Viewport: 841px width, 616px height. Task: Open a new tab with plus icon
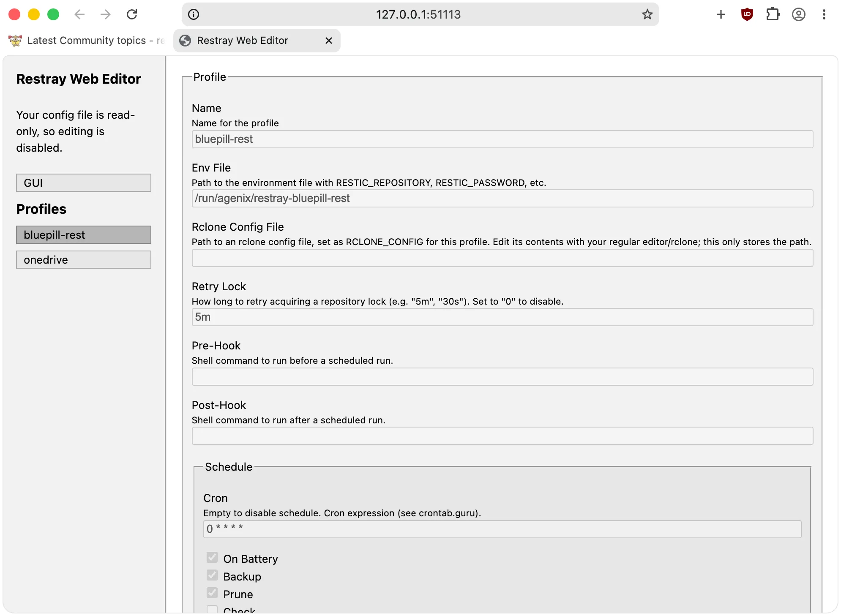point(721,14)
